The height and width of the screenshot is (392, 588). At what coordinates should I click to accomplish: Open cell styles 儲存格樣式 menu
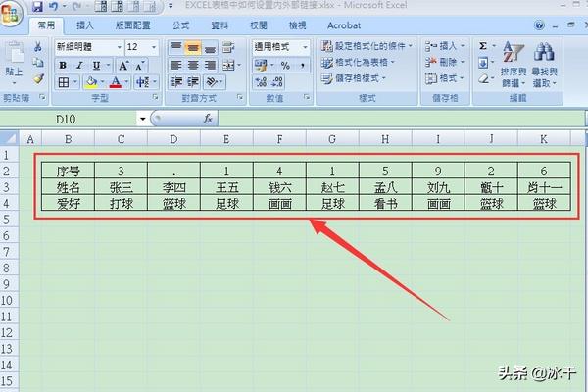point(353,78)
